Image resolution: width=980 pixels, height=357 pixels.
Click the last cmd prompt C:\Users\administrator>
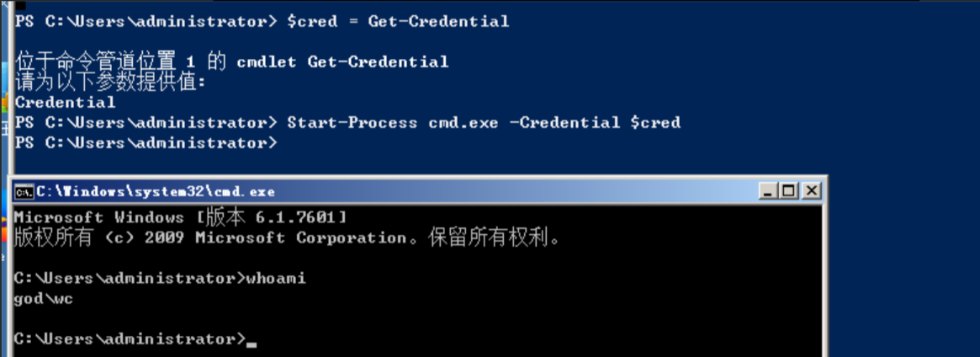point(126,338)
